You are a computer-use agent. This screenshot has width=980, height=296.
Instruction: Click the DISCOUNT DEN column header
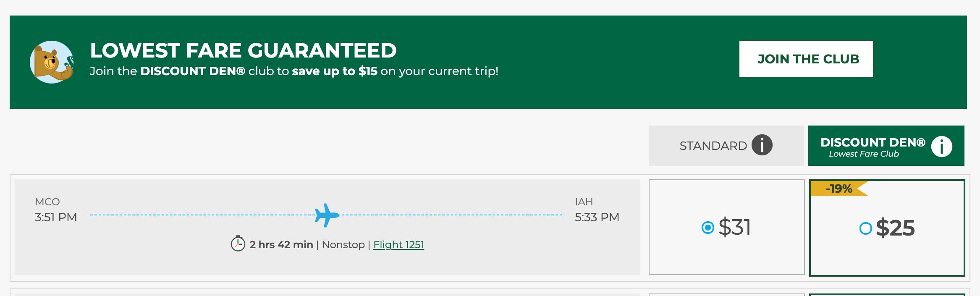coord(873,142)
